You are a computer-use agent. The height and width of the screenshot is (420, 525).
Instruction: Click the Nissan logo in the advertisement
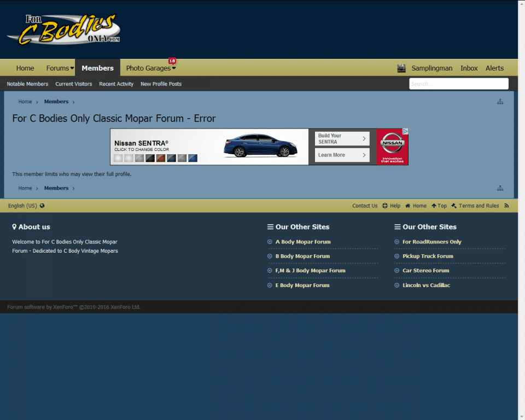[x=392, y=146]
